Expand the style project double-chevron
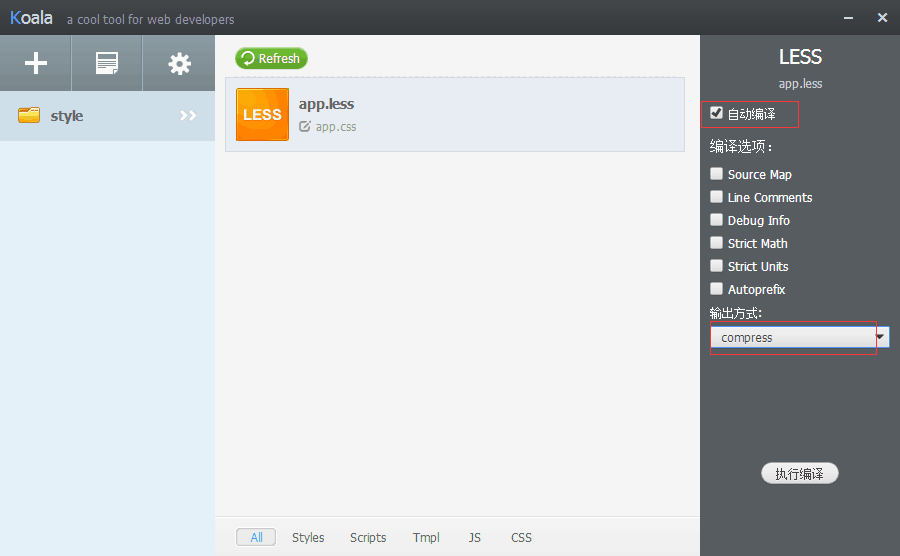 pyautogui.click(x=188, y=115)
